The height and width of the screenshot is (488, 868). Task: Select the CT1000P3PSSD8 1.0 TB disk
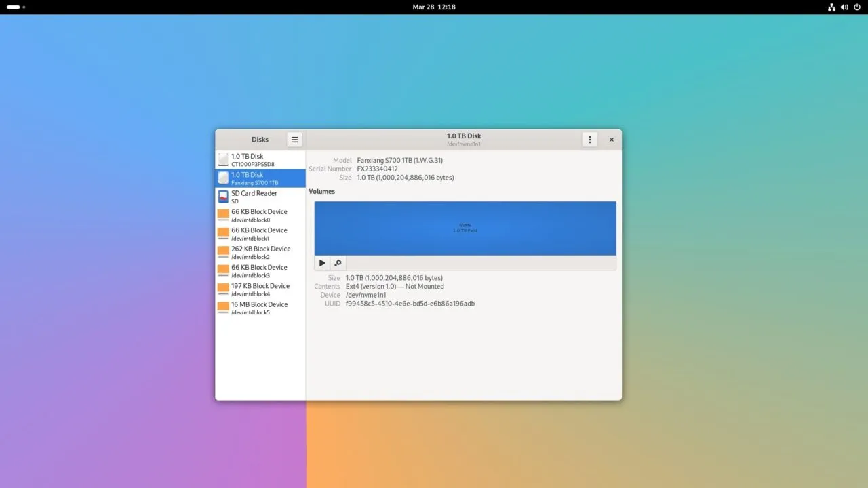point(260,160)
